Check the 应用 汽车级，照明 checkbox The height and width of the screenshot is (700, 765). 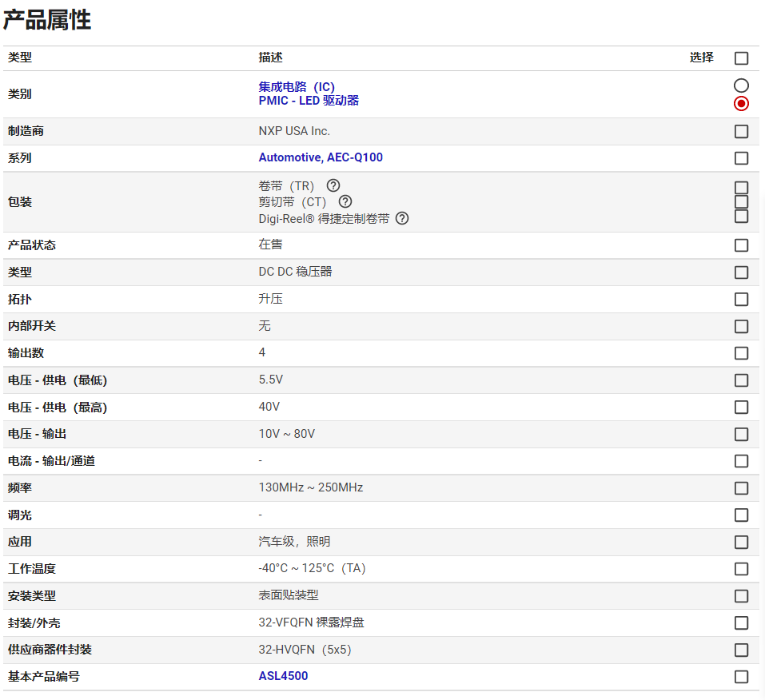[741, 542]
